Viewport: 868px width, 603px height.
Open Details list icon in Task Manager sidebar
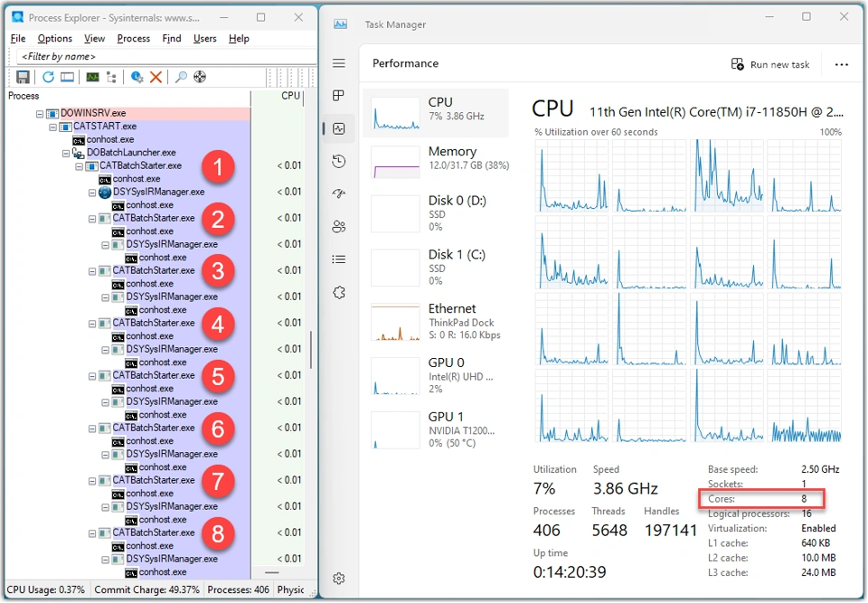[x=339, y=259]
